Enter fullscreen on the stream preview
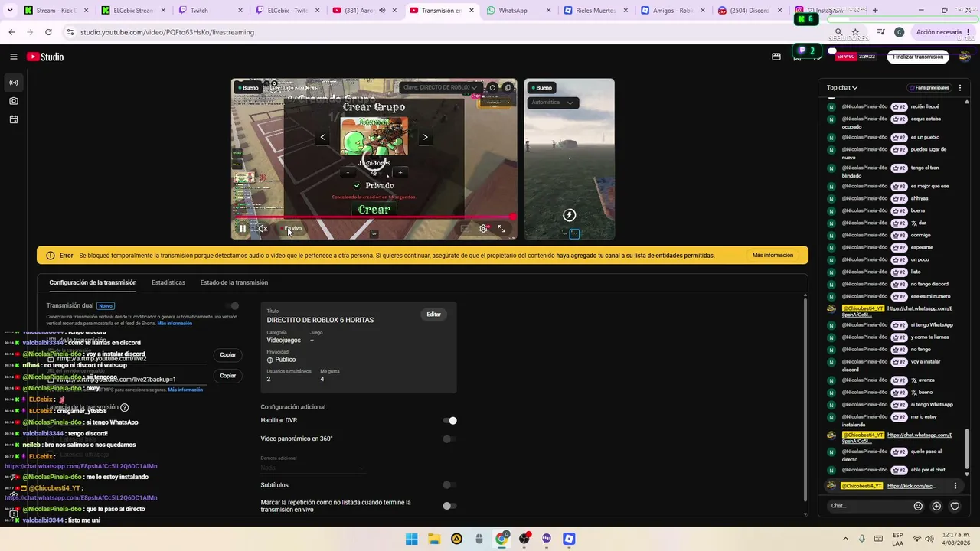This screenshot has height=551, width=980. coord(501,228)
